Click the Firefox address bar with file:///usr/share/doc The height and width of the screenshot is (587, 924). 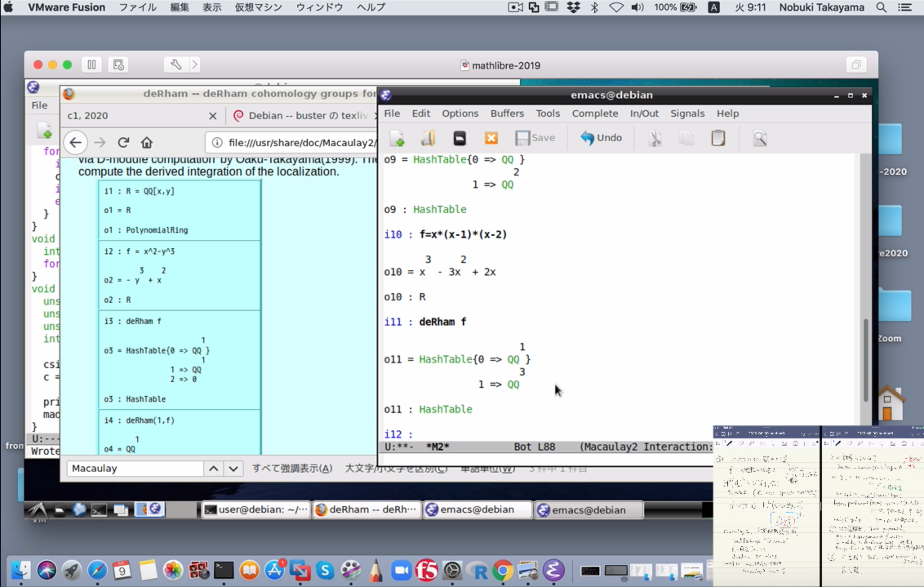tap(291, 142)
